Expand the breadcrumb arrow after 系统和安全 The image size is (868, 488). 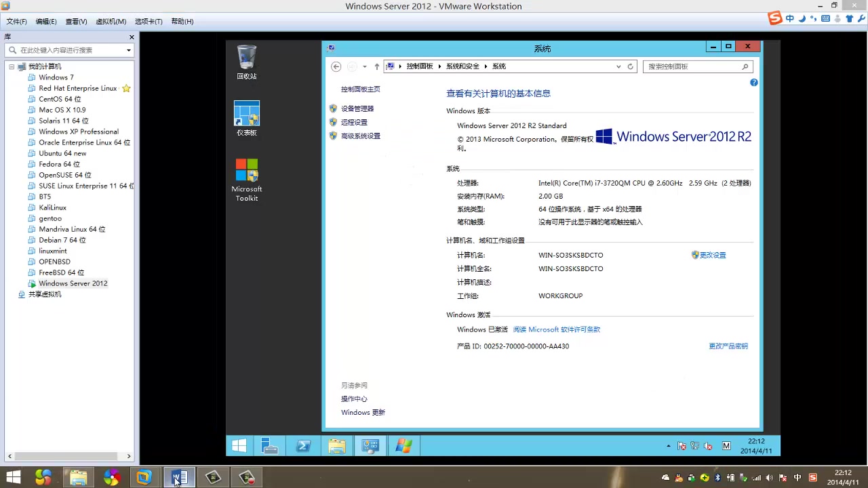[486, 66]
